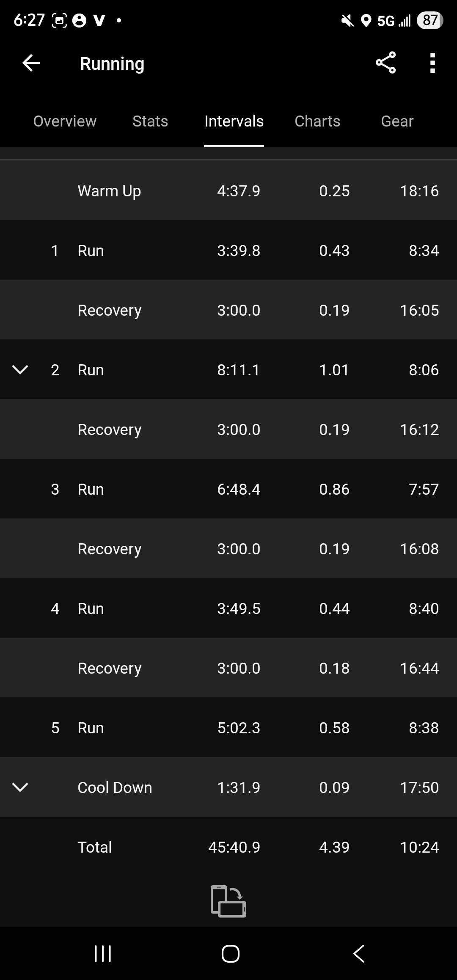Tap the Warm Up interval row
This screenshot has height=980, width=457.
click(x=228, y=191)
